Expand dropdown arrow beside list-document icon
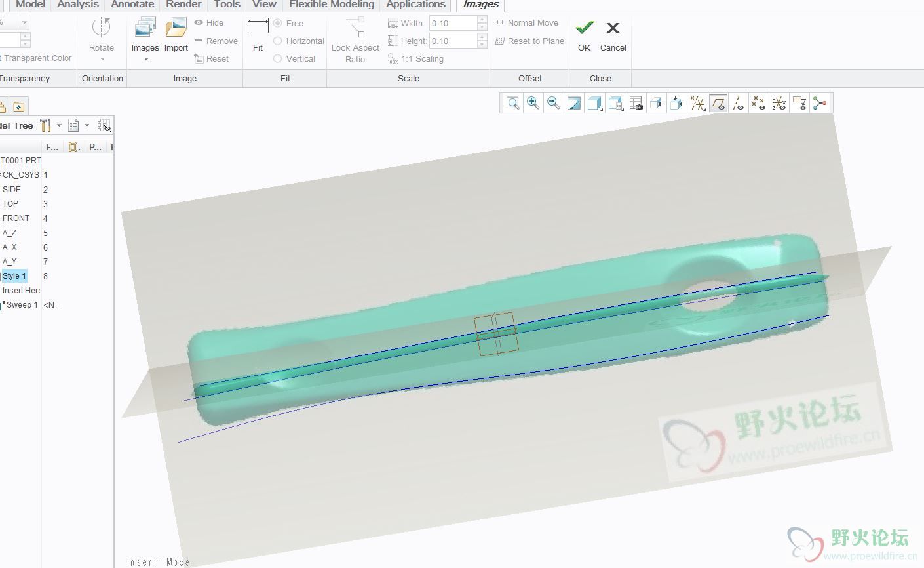Image resolution: width=924 pixels, height=568 pixels. click(x=87, y=125)
